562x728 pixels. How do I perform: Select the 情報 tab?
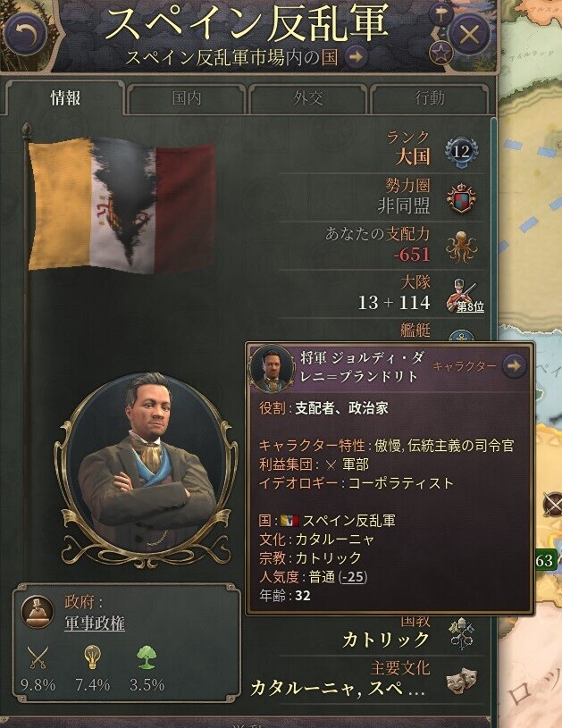coord(65,98)
